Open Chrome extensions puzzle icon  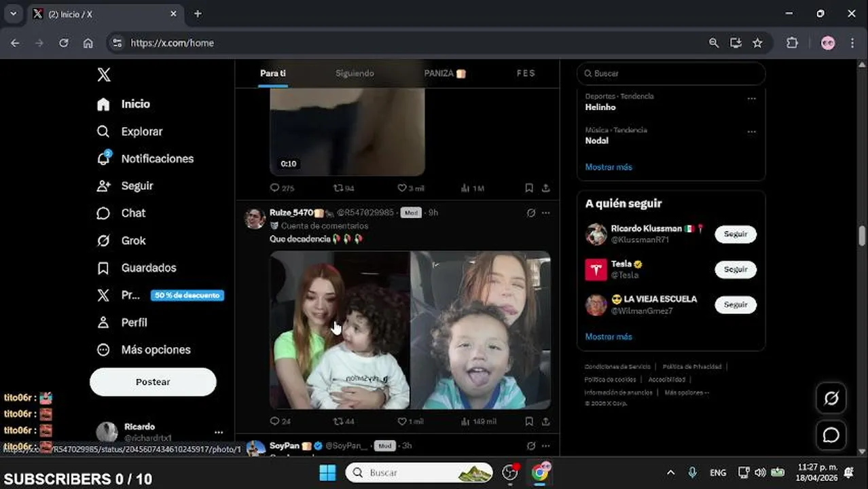(x=792, y=43)
